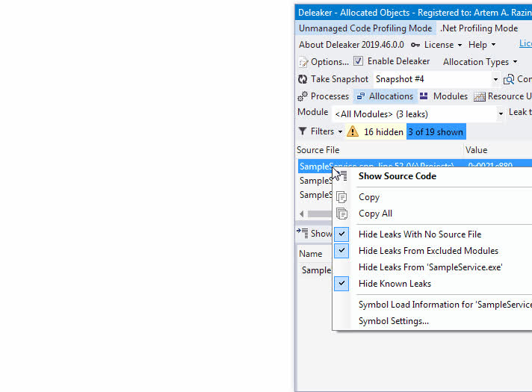Click the hidden leaks warning icon
Viewport: 532px width, 392px height.
click(353, 131)
